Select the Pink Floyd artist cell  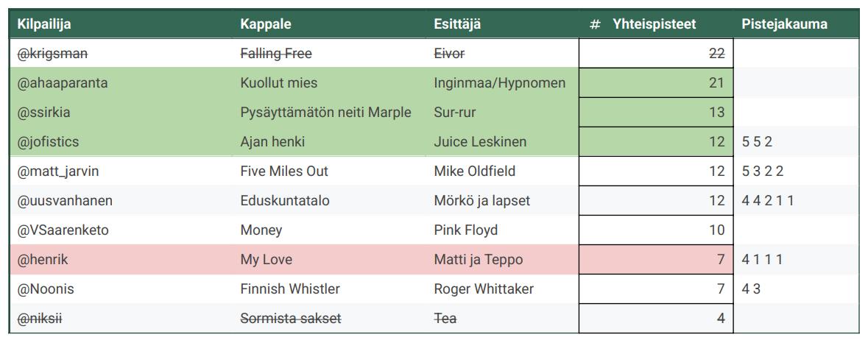466,230
